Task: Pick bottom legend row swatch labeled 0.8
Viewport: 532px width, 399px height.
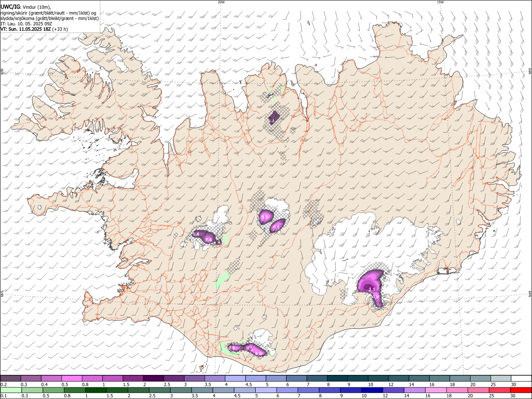Action: pos(74,390)
